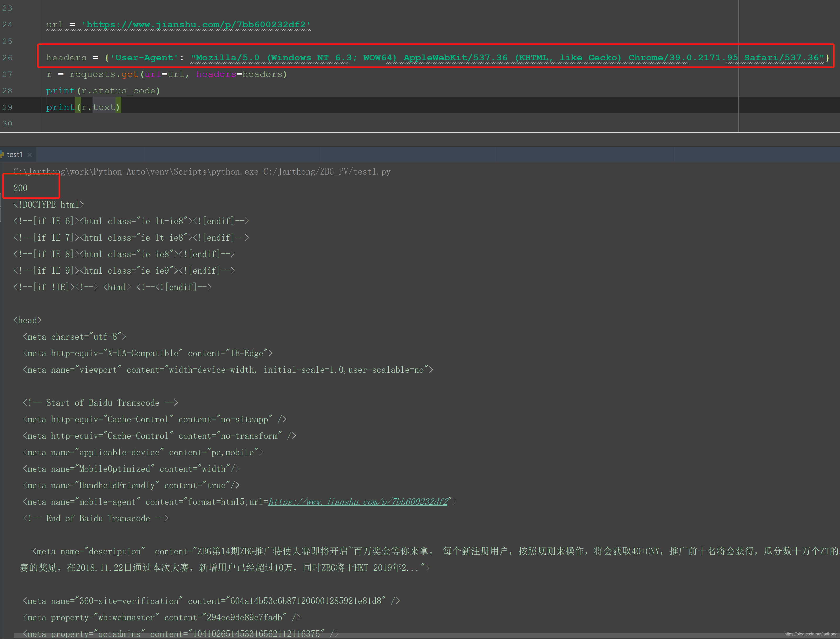Click the blog.csdn.net watermark link

[811, 634]
